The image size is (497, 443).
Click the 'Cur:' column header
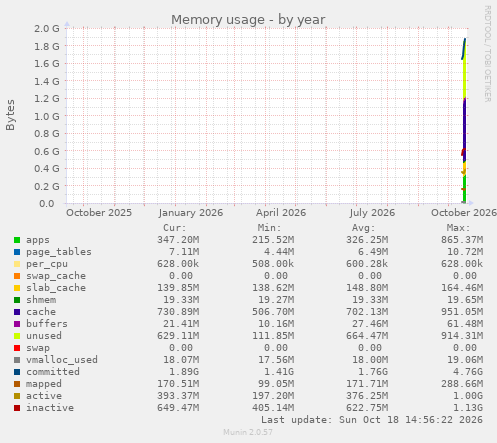[175, 228]
